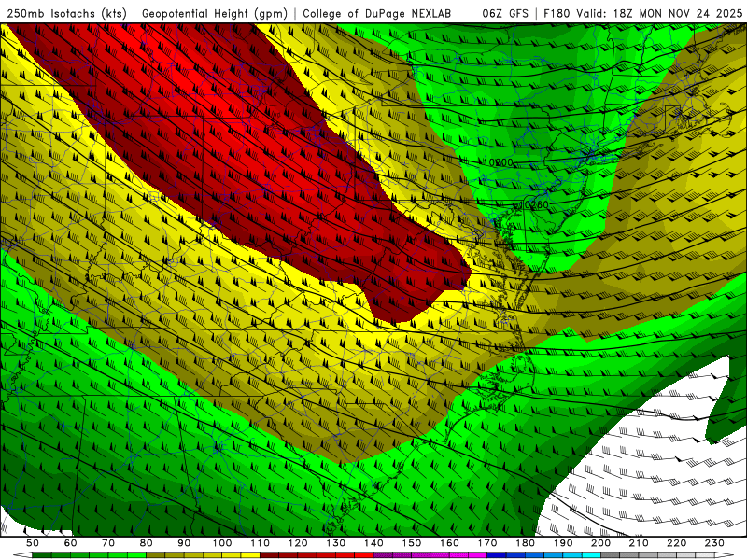Image resolution: width=747 pixels, height=560 pixels.
Task: Click the '90' value on the legend
Action: pos(184,543)
